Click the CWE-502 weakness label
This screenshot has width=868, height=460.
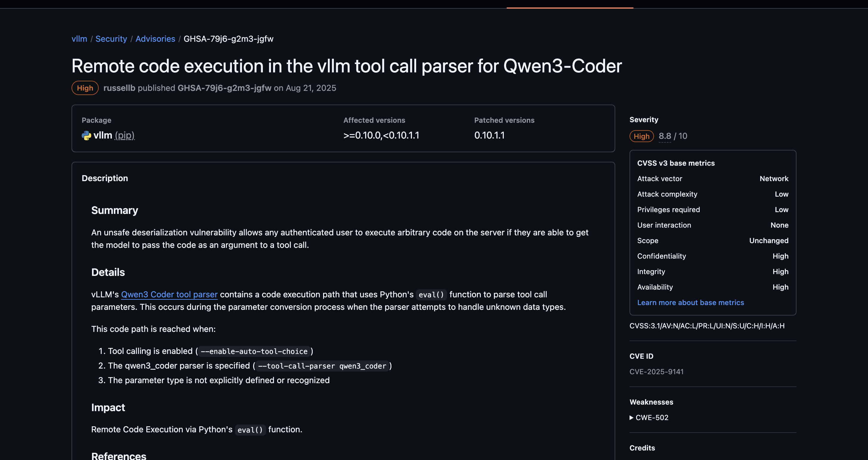click(652, 418)
